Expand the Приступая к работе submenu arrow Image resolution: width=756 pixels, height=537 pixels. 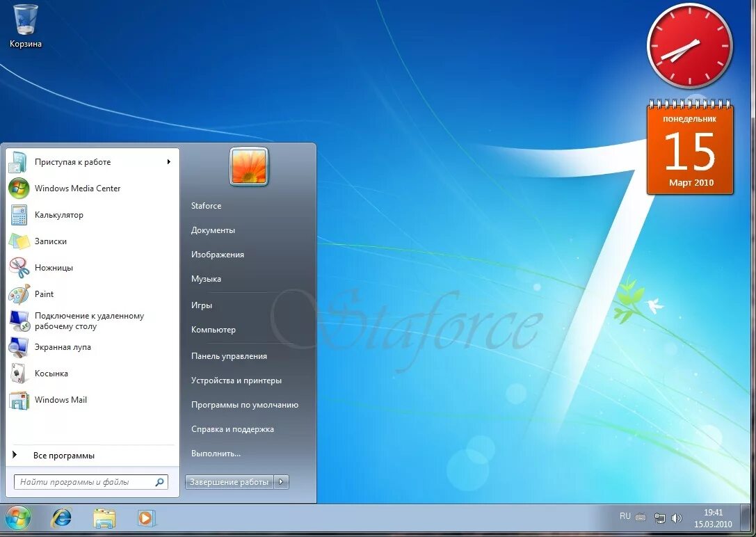coord(169,162)
